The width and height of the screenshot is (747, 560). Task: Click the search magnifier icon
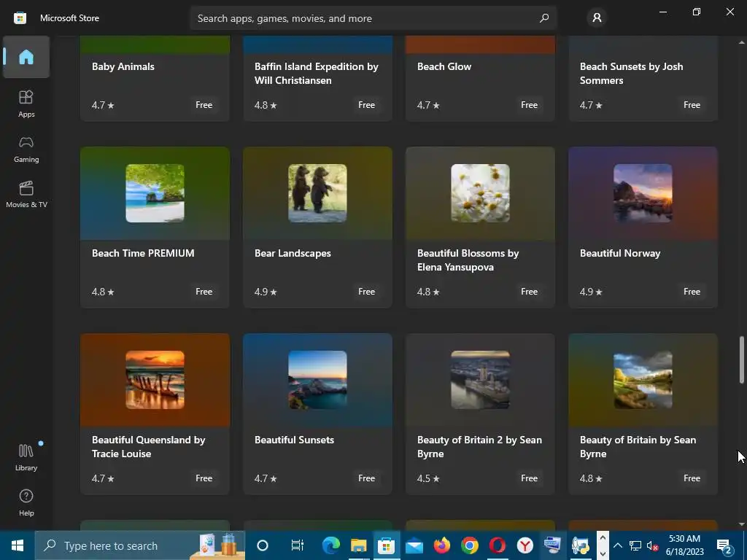(x=544, y=18)
